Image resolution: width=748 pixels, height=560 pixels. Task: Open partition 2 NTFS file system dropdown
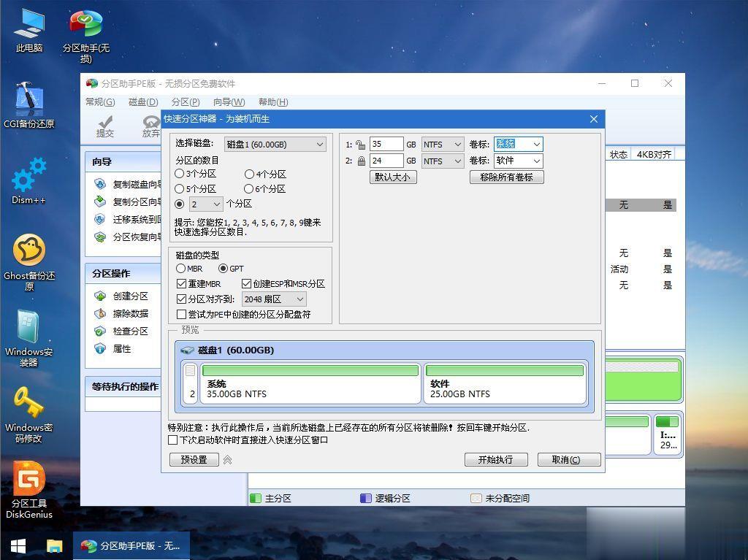click(x=443, y=161)
